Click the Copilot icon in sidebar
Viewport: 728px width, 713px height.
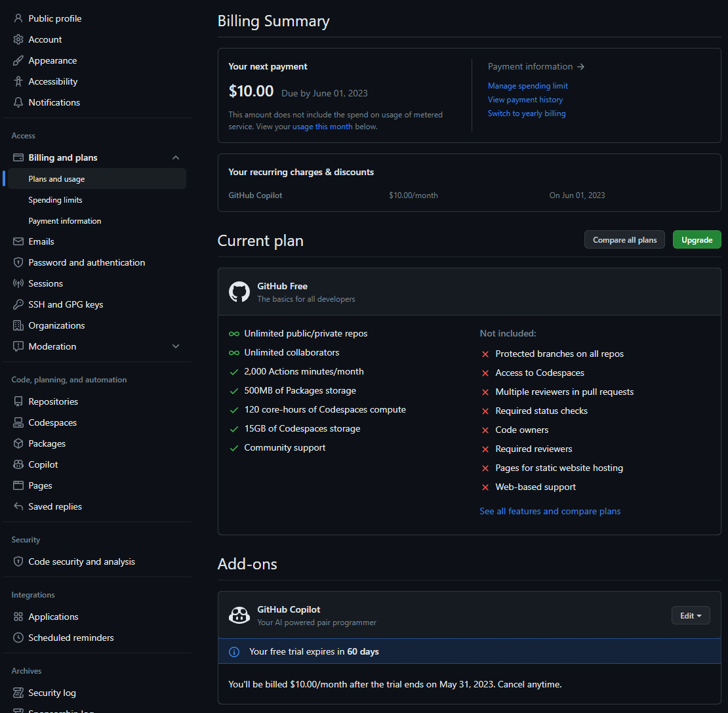point(18,464)
